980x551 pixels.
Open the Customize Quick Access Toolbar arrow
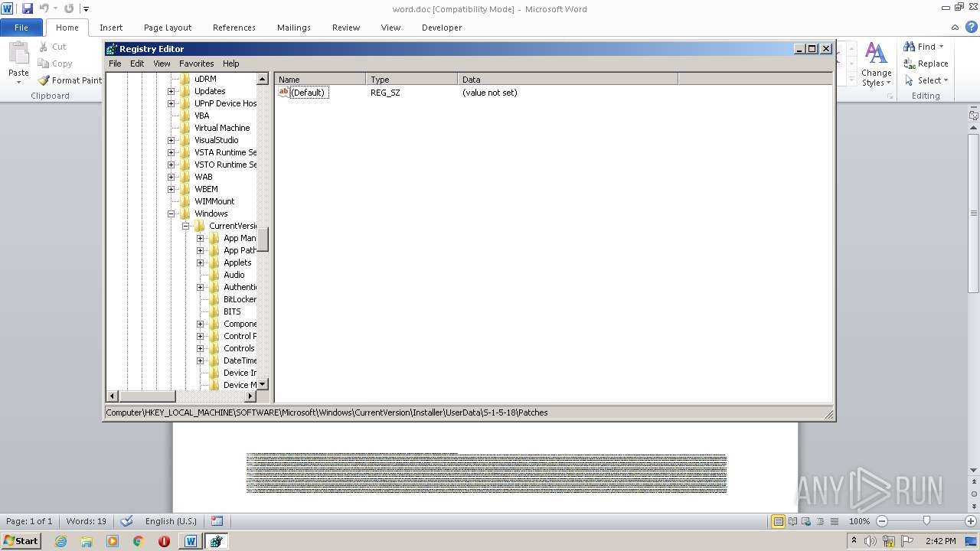(x=86, y=9)
